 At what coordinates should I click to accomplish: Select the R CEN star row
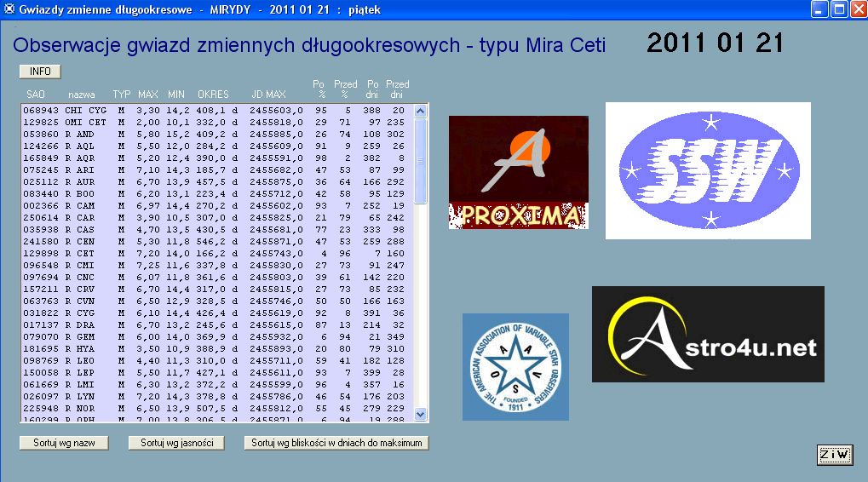217,241
